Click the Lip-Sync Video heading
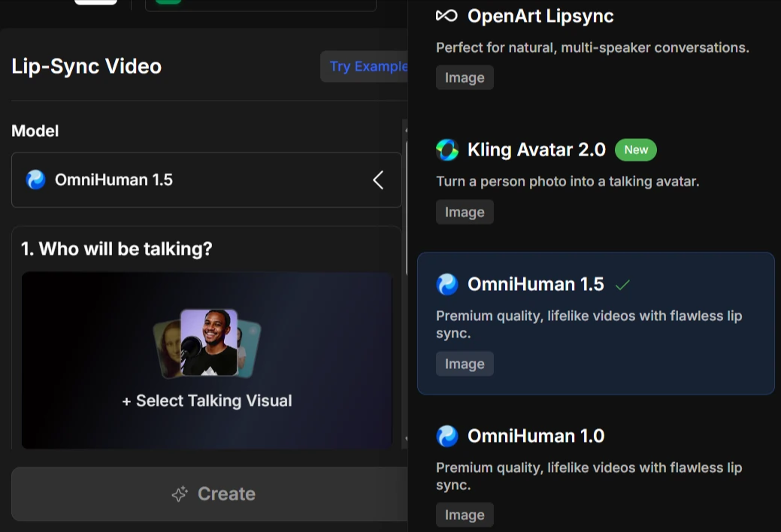The height and width of the screenshot is (532, 781). 86,66
